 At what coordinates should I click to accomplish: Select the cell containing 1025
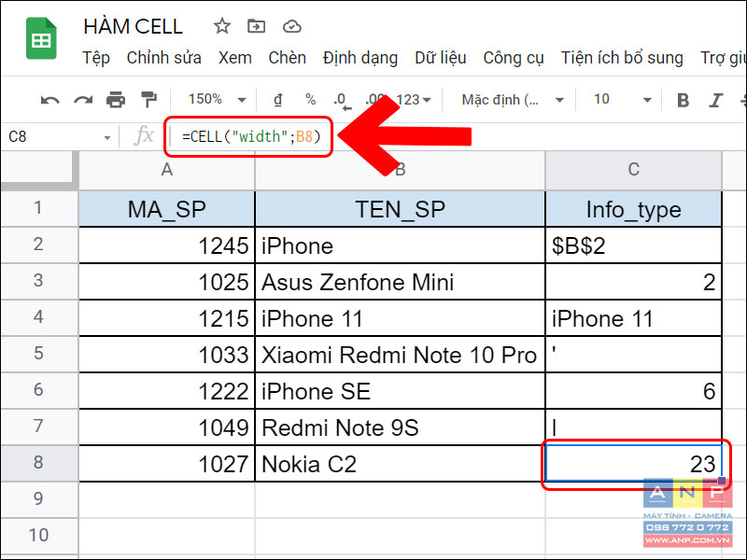pyautogui.click(x=167, y=282)
